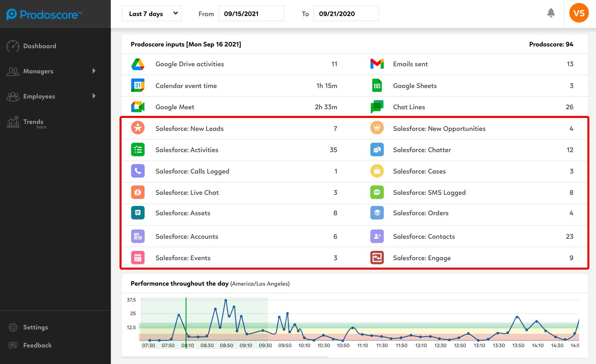Click the Emails sent label

[410, 64]
